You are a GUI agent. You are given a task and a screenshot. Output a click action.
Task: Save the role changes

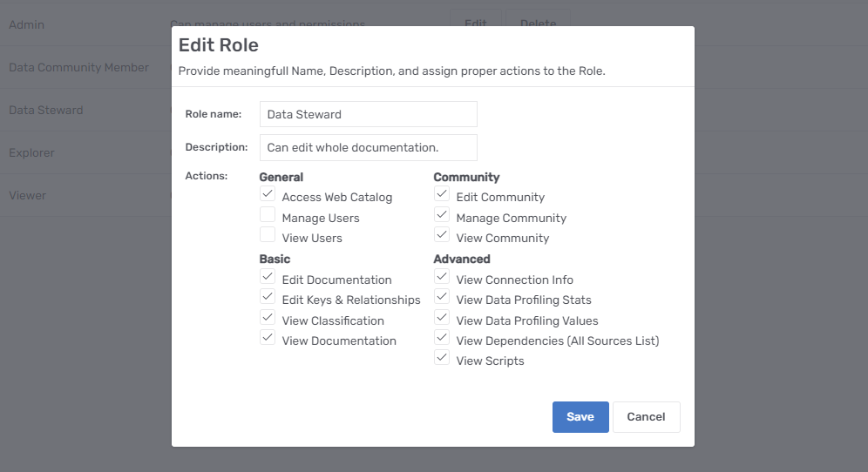point(580,417)
